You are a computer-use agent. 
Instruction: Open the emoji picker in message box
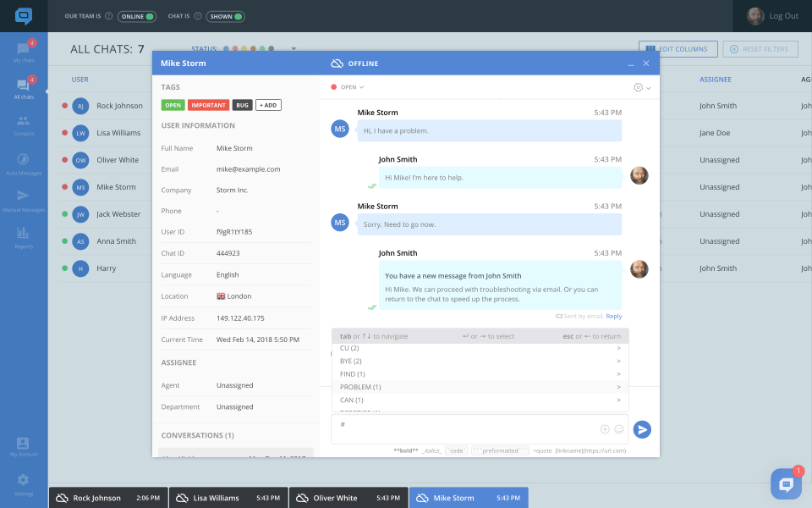619,429
